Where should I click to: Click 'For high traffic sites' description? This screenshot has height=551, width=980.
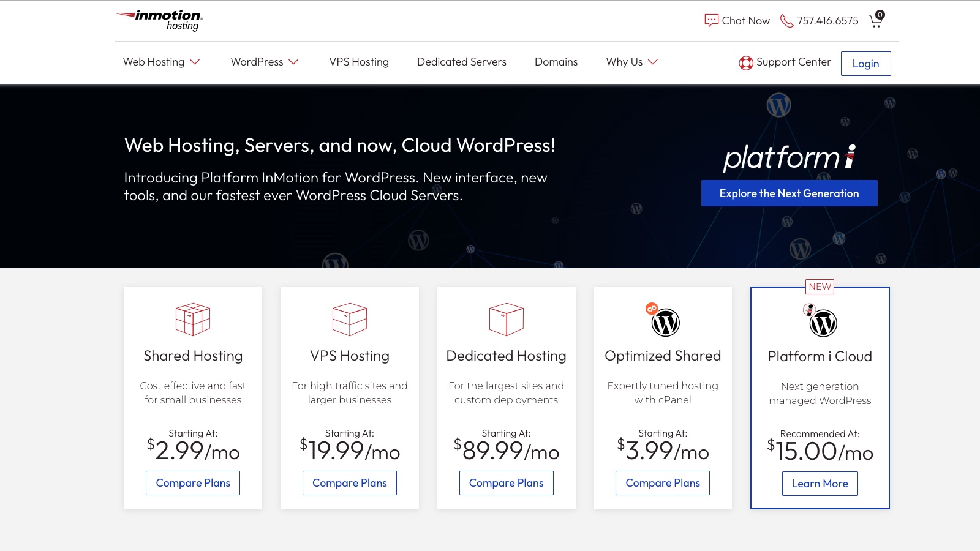pos(350,393)
